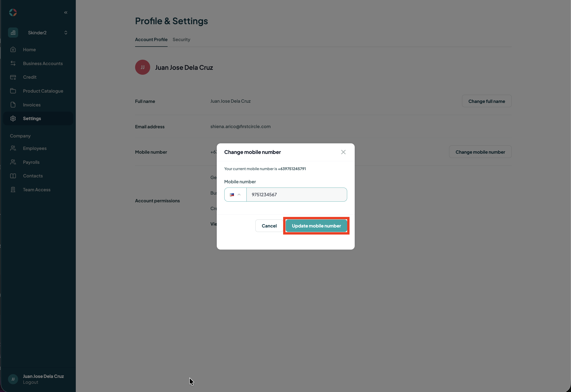This screenshot has width=571, height=392.
Task: Select the Account Profile tab
Action: [151, 39]
